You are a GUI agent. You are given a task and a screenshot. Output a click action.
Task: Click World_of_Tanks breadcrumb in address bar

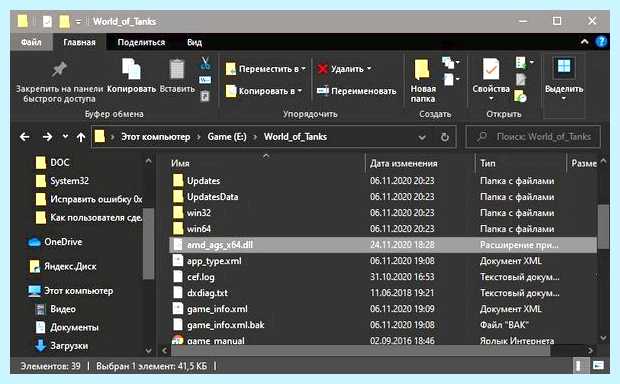[x=295, y=137]
